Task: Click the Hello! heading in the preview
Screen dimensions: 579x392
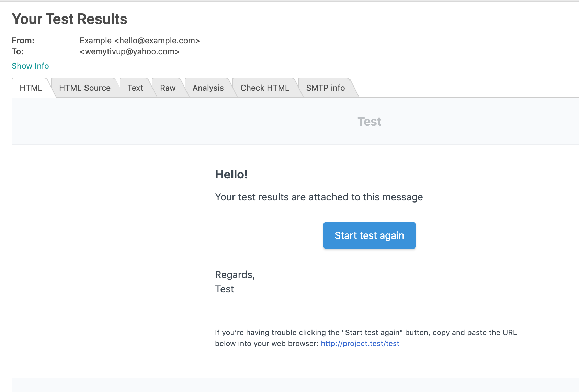Action: pos(232,174)
